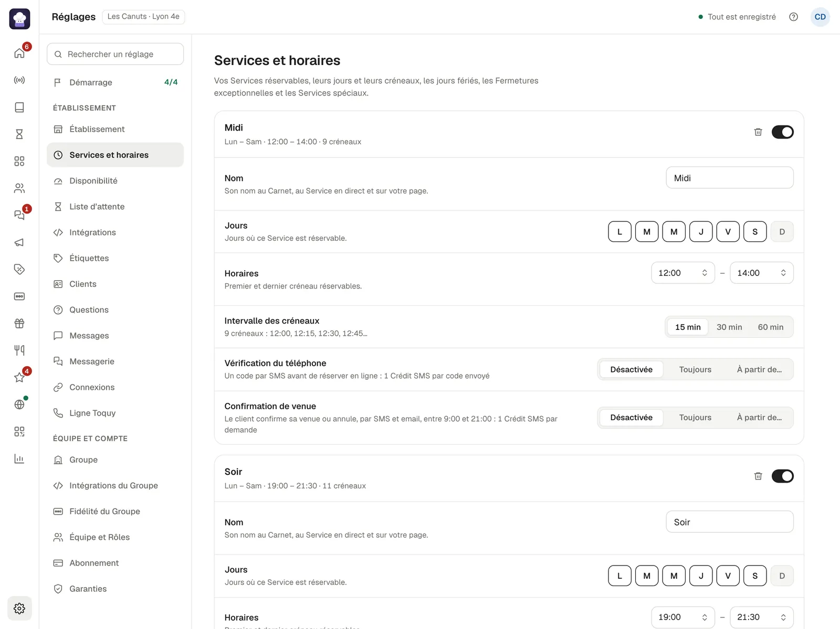This screenshot has height=629, width=840.
Task: Open the Soir end time 21:30 selector
Action: click(762, 617)
